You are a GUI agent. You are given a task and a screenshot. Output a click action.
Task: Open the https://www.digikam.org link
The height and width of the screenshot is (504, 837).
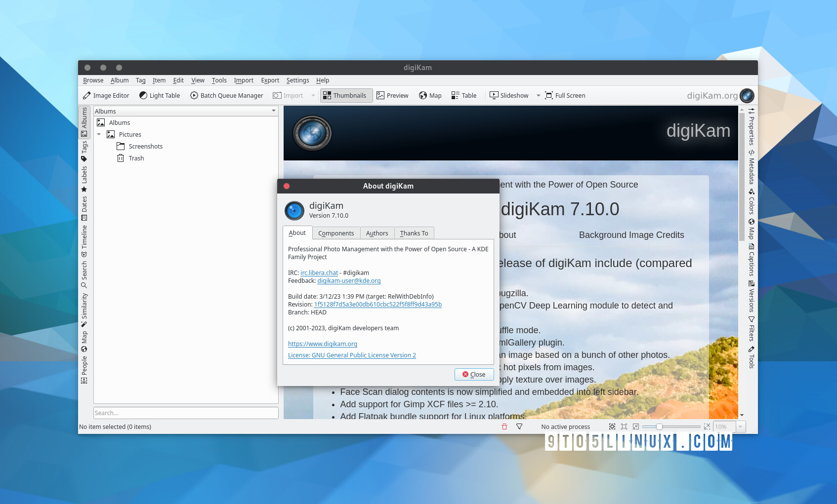coord(323,344)
